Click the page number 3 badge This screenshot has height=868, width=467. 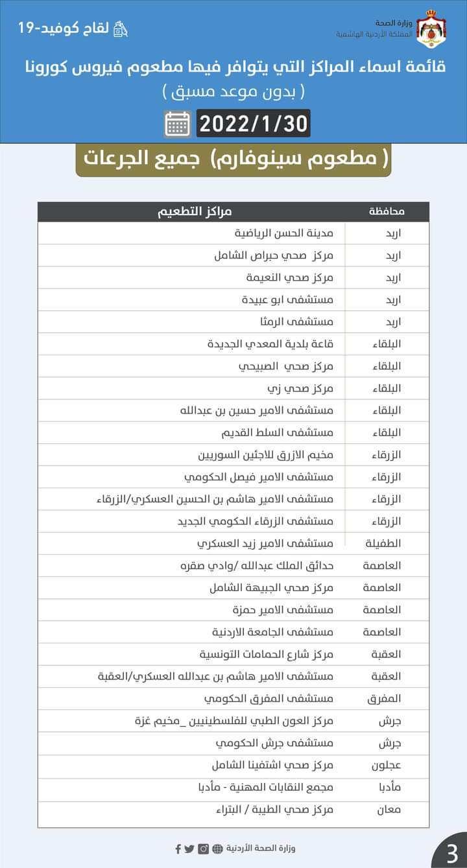[x=452, y=854]
